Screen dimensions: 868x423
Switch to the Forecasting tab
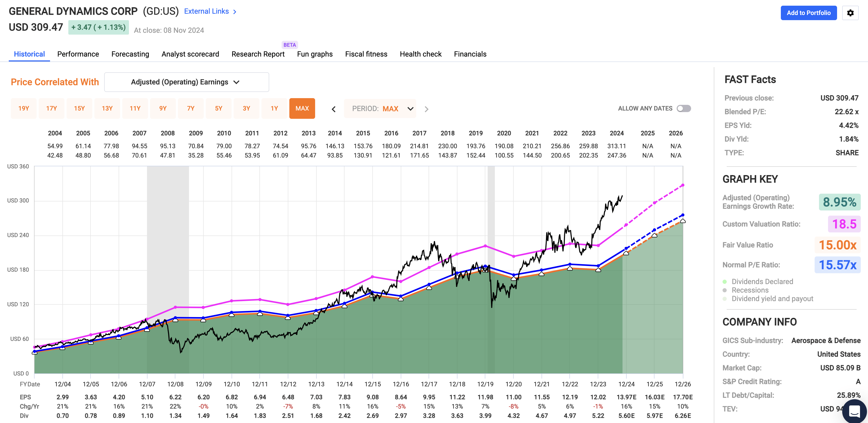130,54
